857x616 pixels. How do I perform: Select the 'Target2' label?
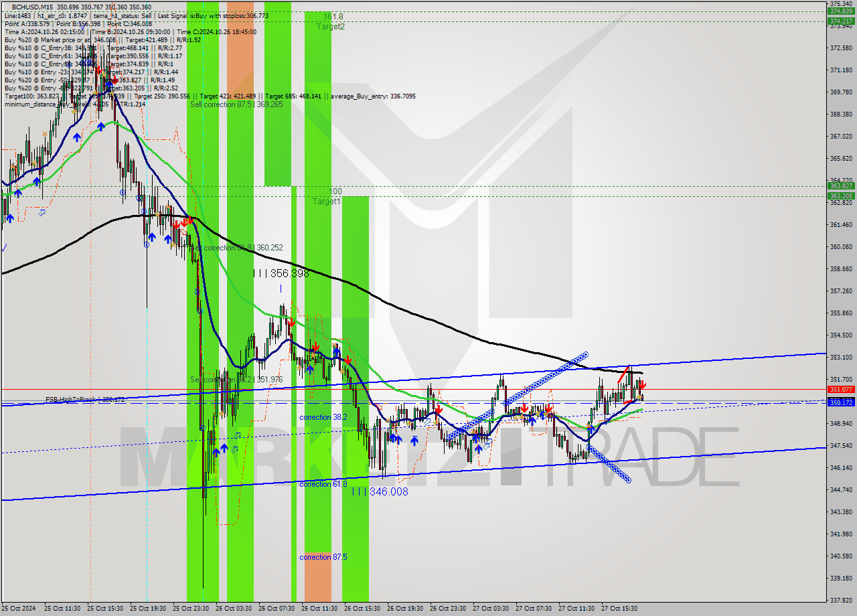pyautogui.click(x=331, y=27)
